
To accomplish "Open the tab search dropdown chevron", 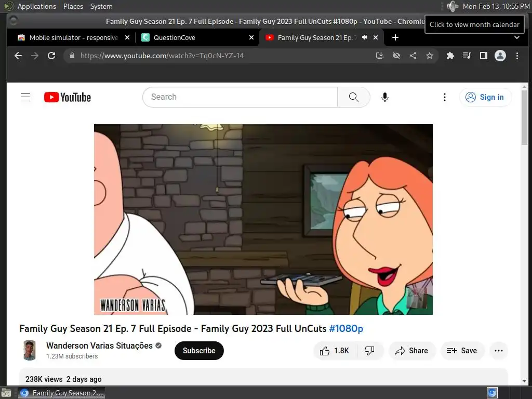I will tap(517, 37).
